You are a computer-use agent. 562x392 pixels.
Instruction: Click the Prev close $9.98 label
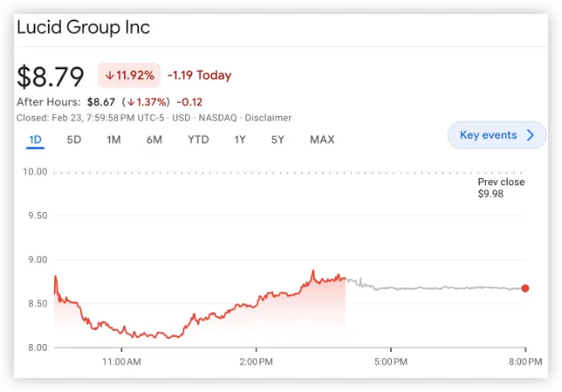pos(501,188)
